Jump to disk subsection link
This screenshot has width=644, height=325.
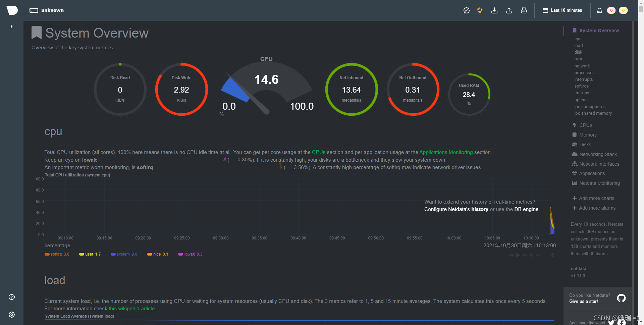tap(578, 52)
